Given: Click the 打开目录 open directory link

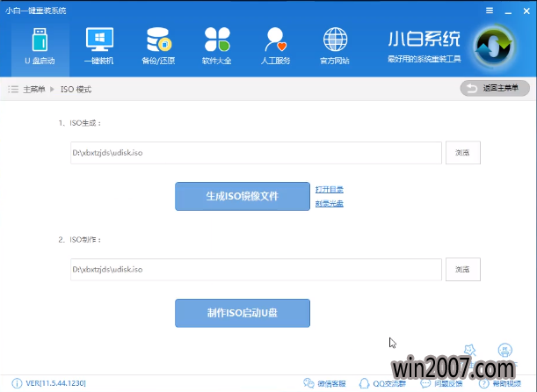Looking at the screenshot, I should pyautogui.click(x=330, y=189).
